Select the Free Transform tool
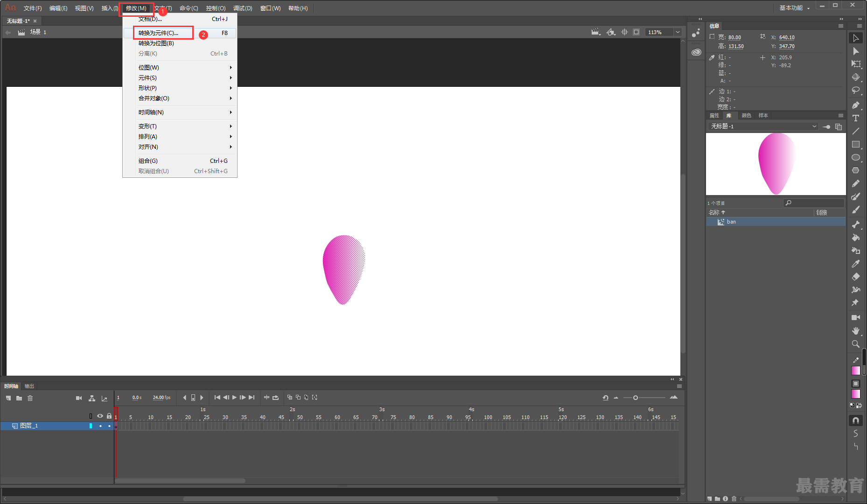 pyautogui.click(x=855, y=64)
